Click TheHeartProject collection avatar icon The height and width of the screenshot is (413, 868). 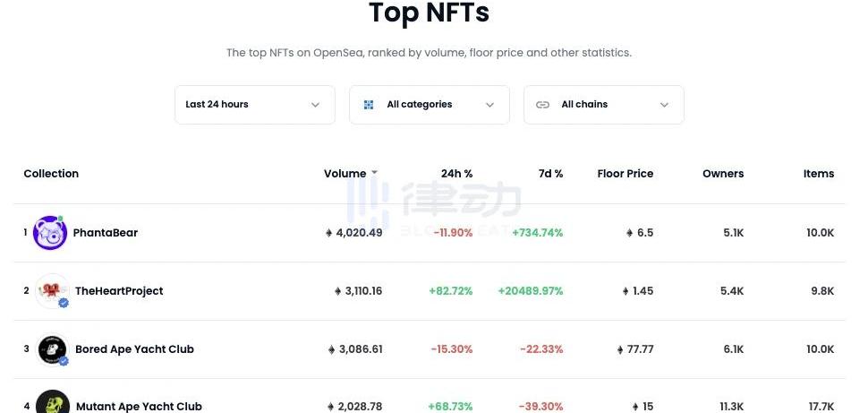(x=52, y=290)
